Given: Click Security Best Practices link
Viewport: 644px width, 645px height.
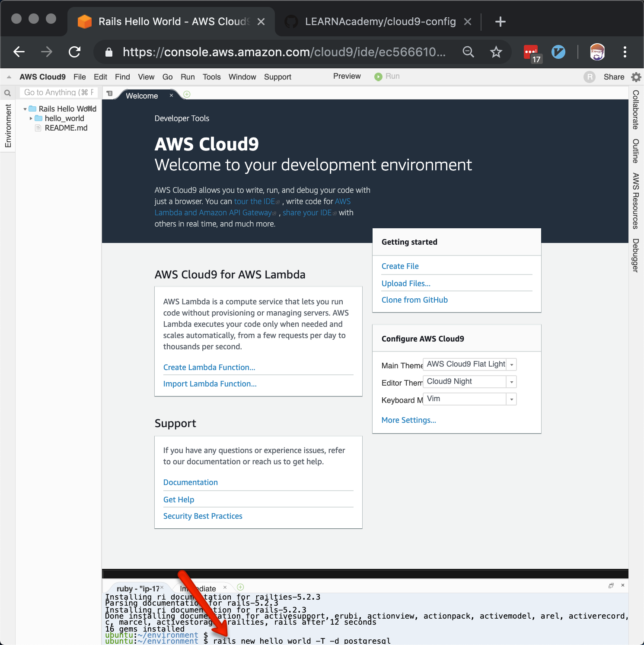Looking at the screenshot, I should (x=203, y=516).
